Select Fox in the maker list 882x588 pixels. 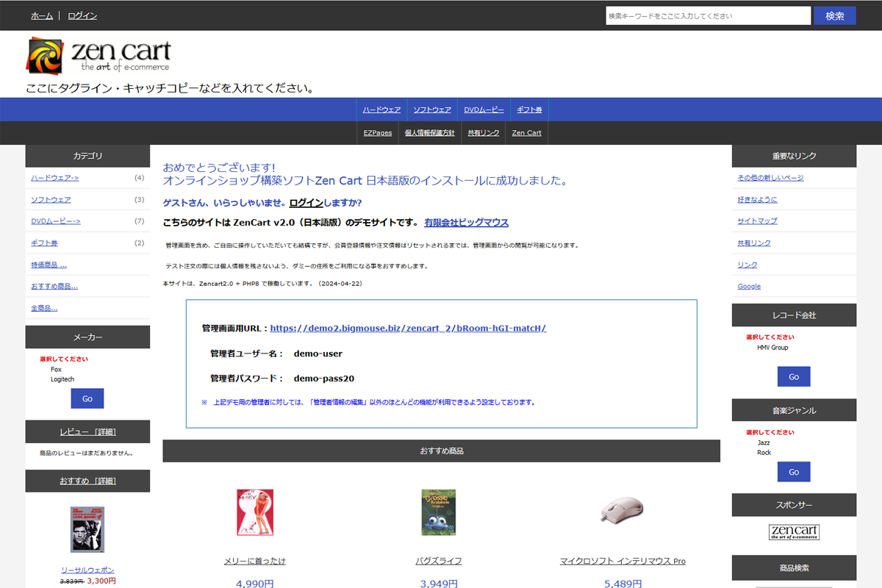[56, 370]
